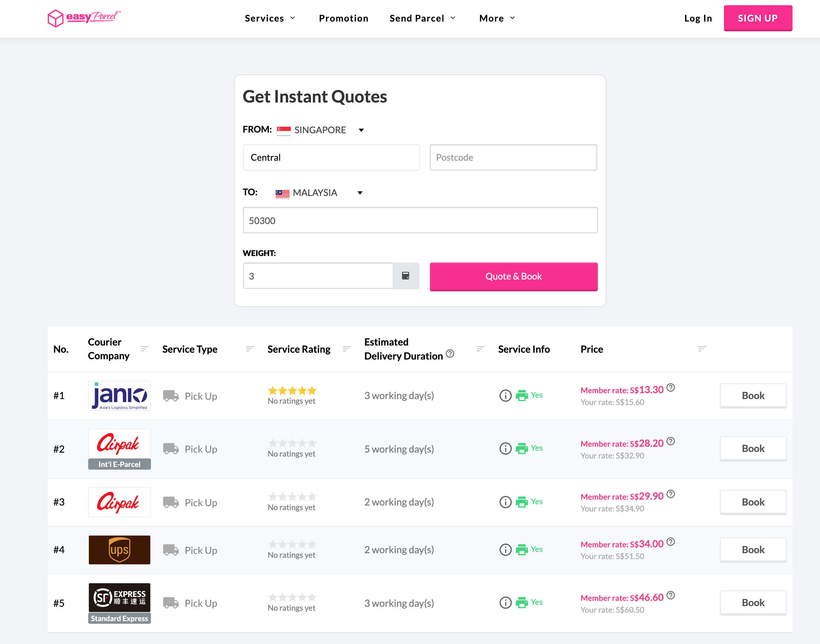Image resolution: width=820 pixels, height=644 pixels.
Task: Click help icon beside Estimated Delivery Duration
Action: point(450,354)
